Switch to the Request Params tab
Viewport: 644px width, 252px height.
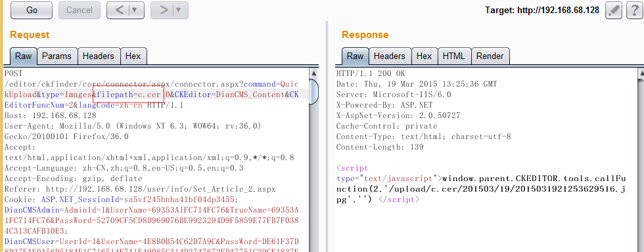click(x=57, y=56)
